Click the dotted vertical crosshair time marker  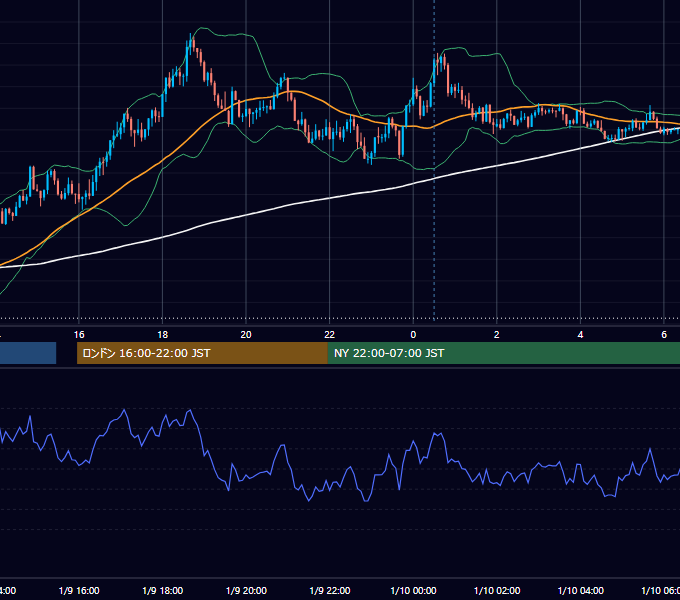(x=434, y=160)
